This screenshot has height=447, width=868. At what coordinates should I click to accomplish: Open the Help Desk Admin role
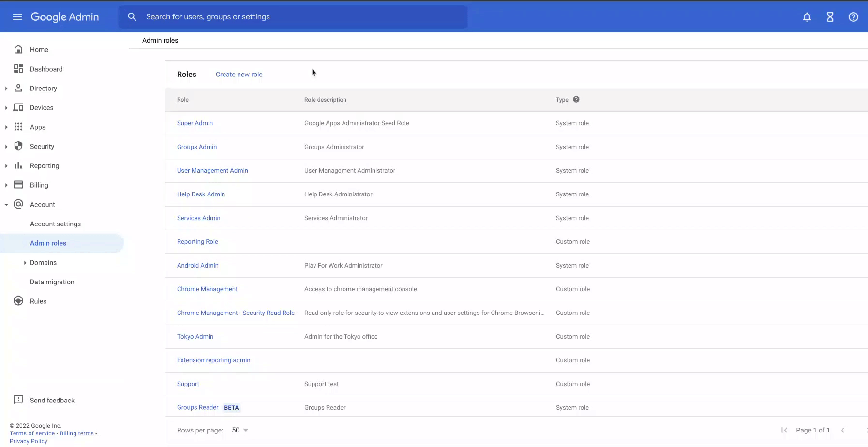201,194
